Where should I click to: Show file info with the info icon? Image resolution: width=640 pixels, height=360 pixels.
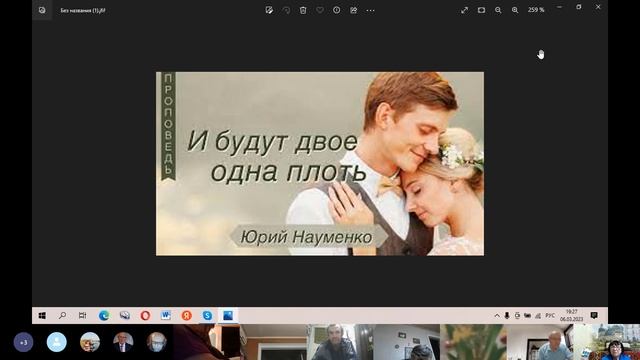click(336, 10)
